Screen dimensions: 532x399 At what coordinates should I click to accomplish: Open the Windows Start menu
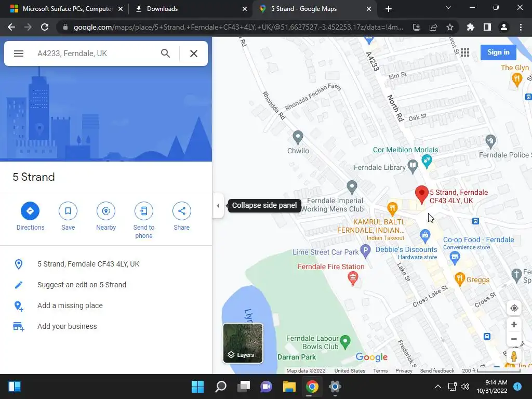tap(197, 387)
